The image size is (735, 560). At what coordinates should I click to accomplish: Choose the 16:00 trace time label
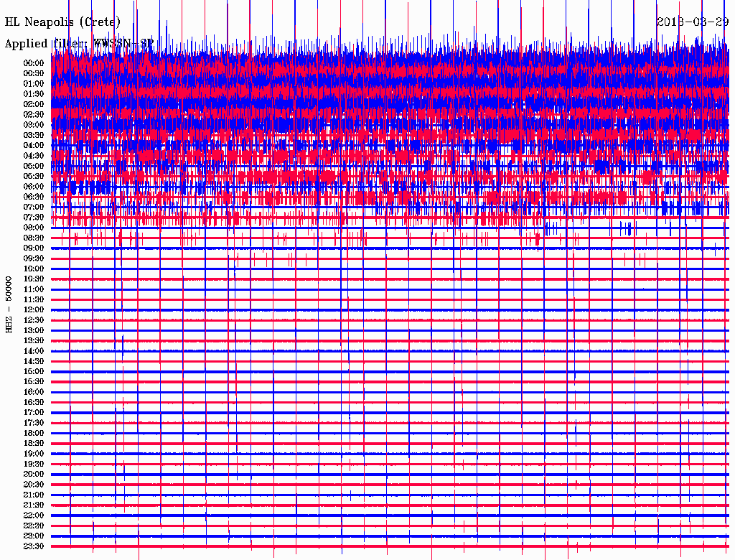coord(34,392)
